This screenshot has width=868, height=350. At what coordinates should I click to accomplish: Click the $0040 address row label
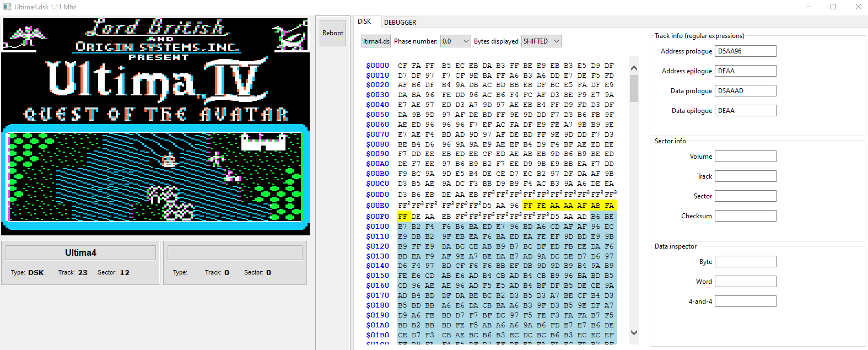click(378, 105)
